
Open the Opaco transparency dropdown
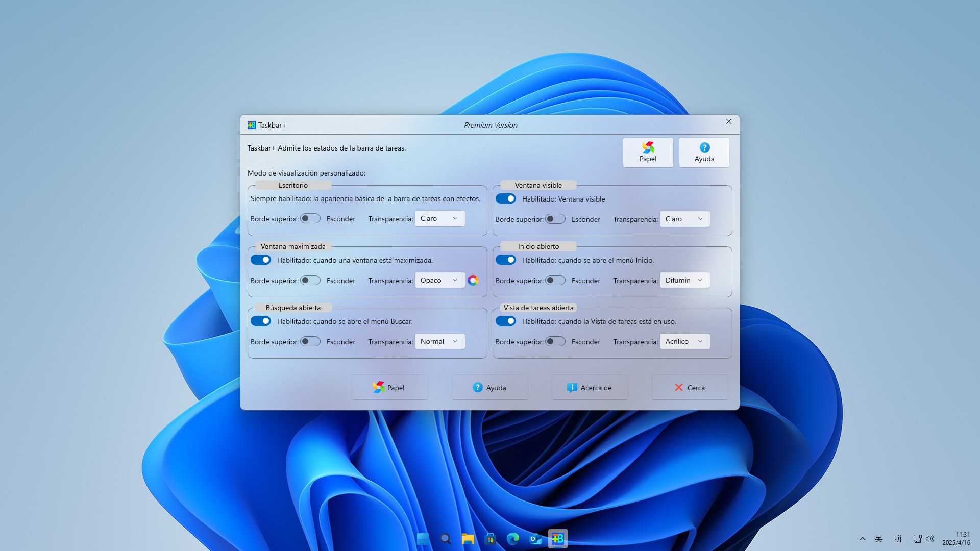[439, 280]
